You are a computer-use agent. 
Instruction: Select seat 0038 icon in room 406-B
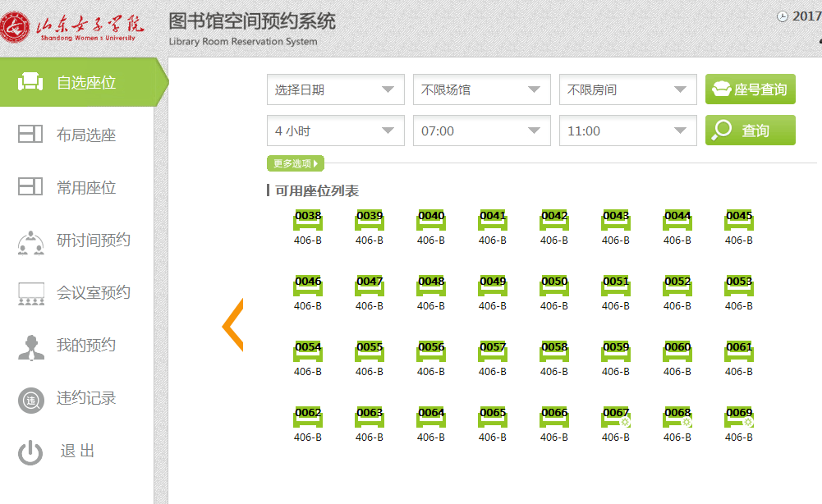[308, 220]
